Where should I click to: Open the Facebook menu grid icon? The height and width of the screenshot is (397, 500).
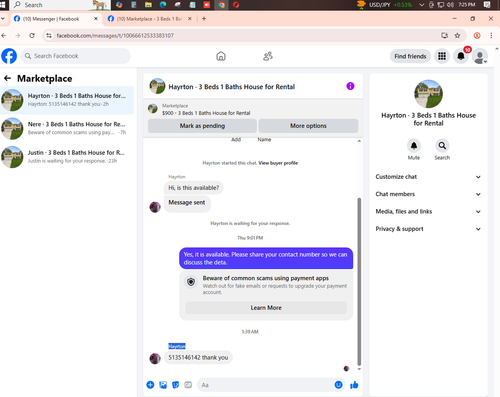click(x=442, y=56)
